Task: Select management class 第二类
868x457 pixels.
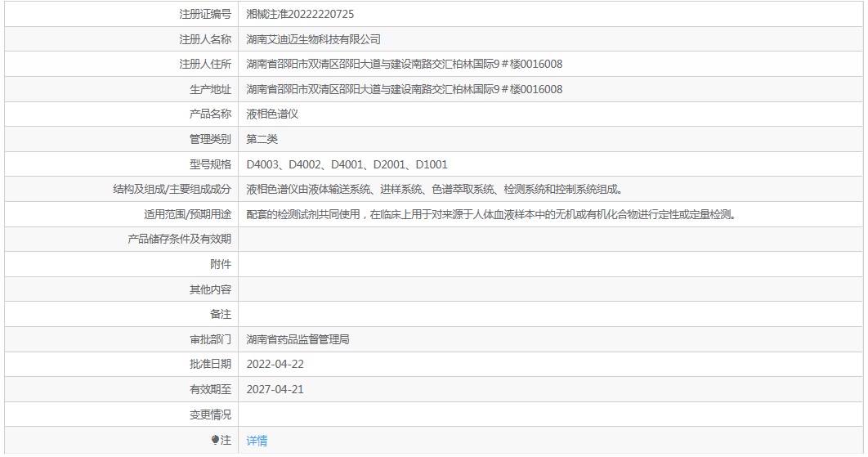Action: 262,139
